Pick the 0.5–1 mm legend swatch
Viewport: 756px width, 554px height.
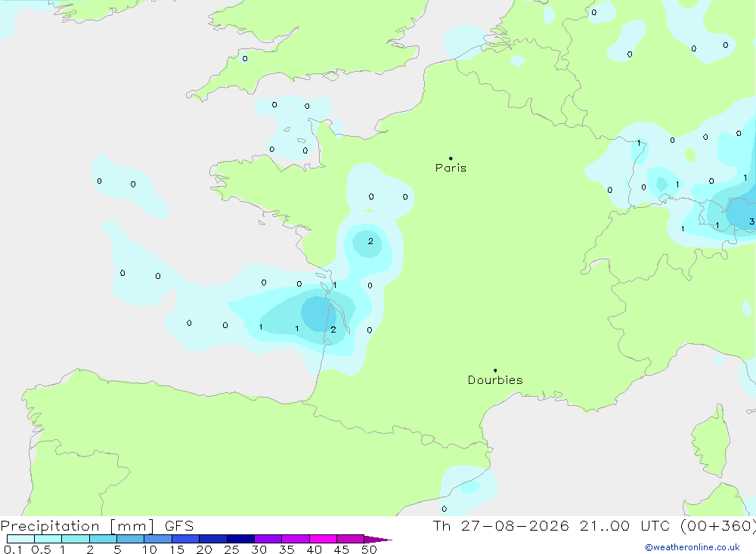point(48,539)
